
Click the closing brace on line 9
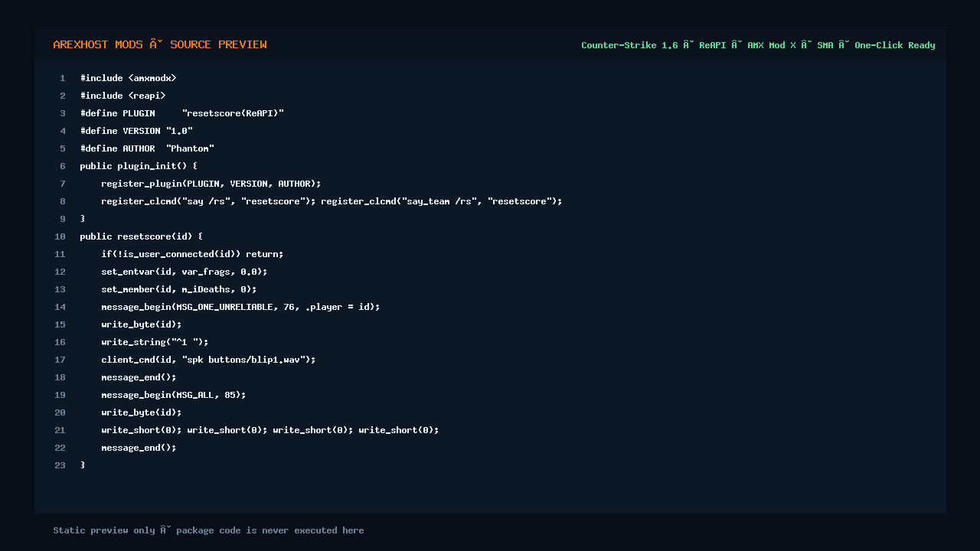(83, 219)
